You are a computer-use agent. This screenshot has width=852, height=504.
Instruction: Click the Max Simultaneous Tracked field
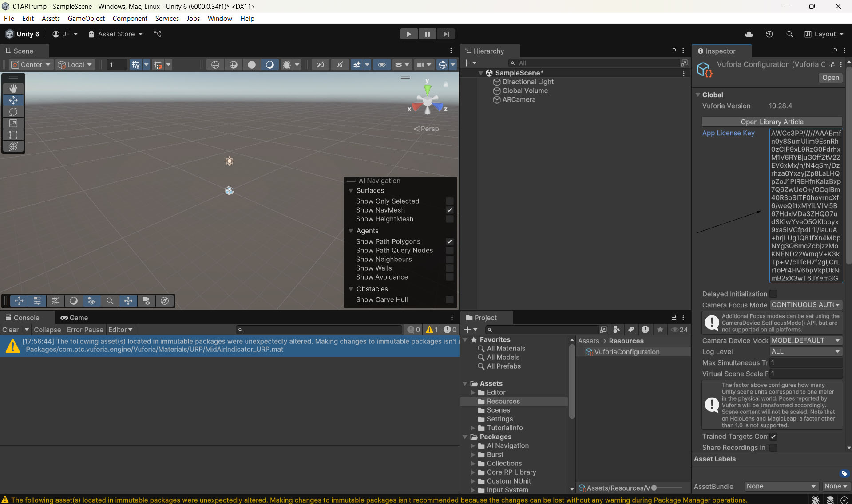click(806, 362)
